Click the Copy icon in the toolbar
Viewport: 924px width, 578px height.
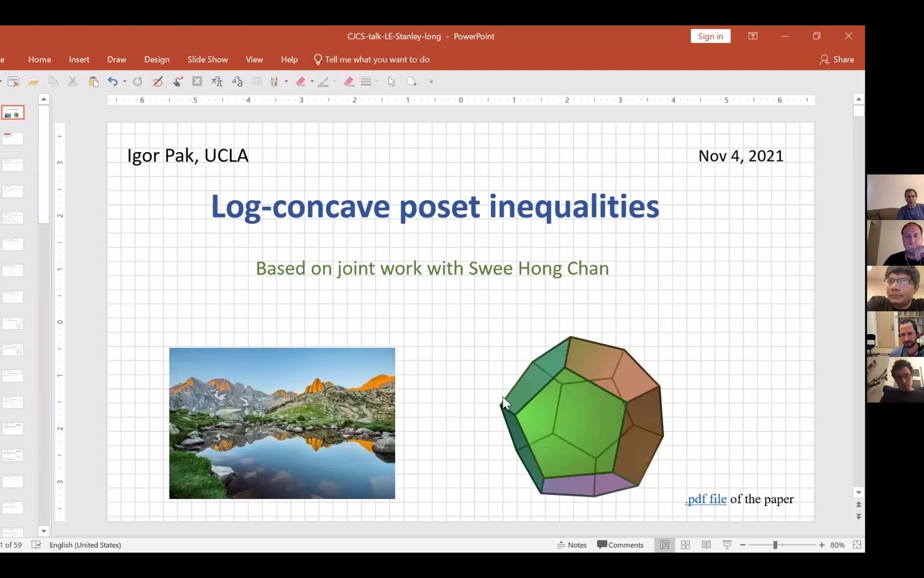[53, 81]
